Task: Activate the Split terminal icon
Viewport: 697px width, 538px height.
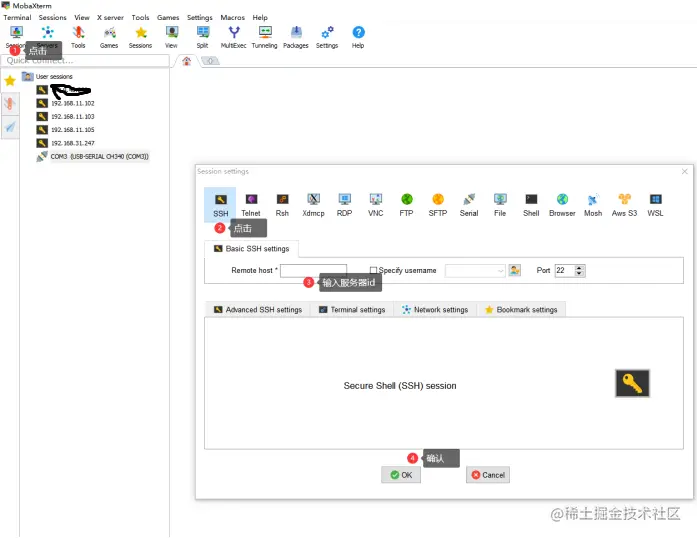Action: (203, 37)
